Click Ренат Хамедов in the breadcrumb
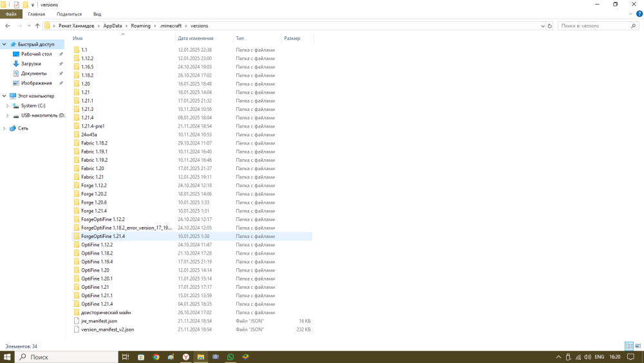 click(76, 26)
